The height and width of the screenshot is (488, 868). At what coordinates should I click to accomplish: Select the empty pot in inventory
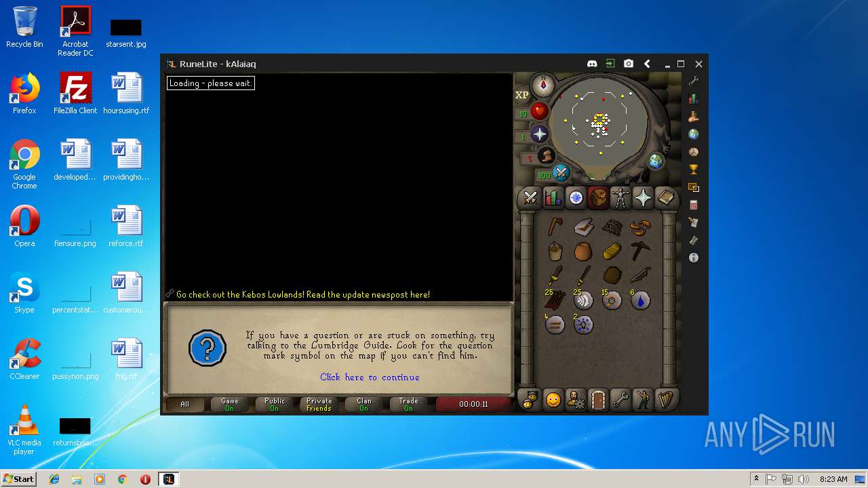(x=584, y=251)
